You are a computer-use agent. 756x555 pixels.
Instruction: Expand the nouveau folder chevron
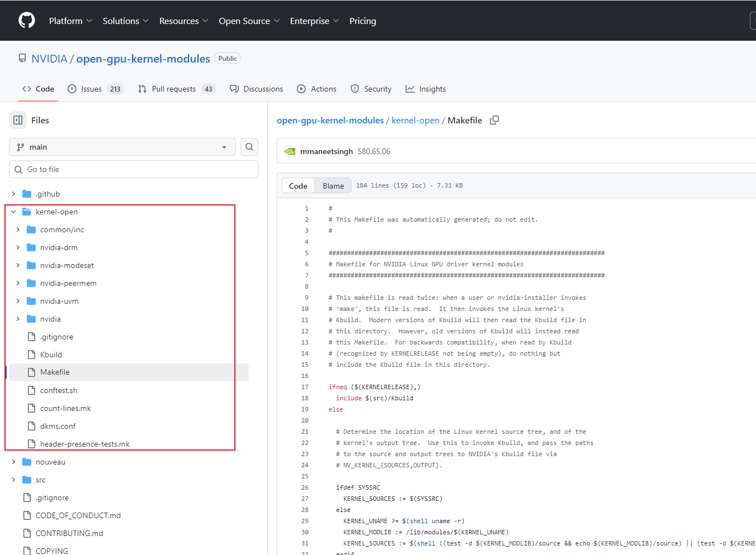(13, 462)
